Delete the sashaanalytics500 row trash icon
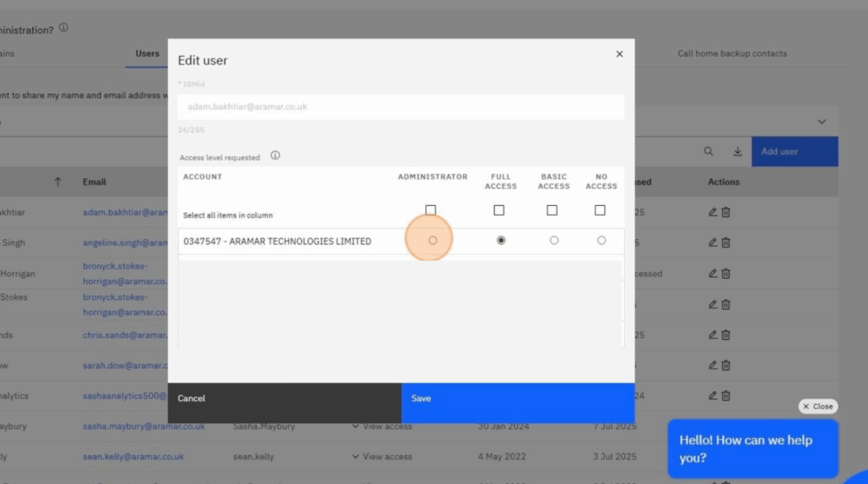The height and width of the screenshot is (484, 868). point(726,396)
